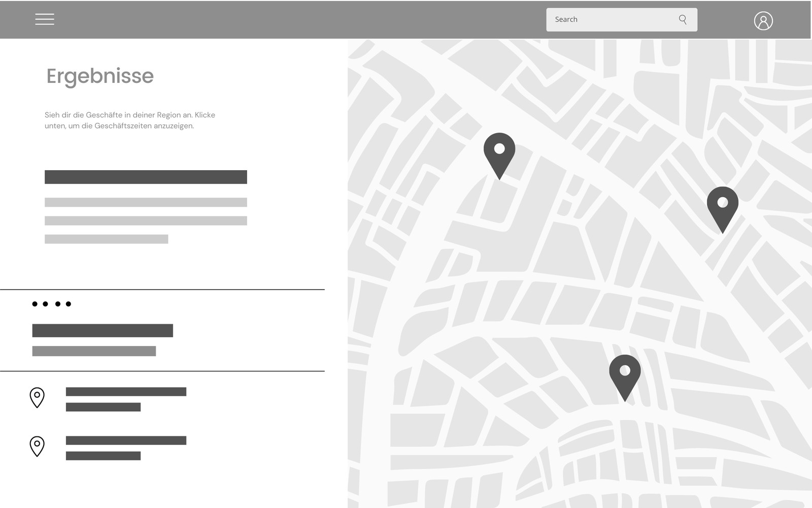Screen dimensions: 812x508
Task: Click the magnifying glass search icon
Action: point(683,19)
